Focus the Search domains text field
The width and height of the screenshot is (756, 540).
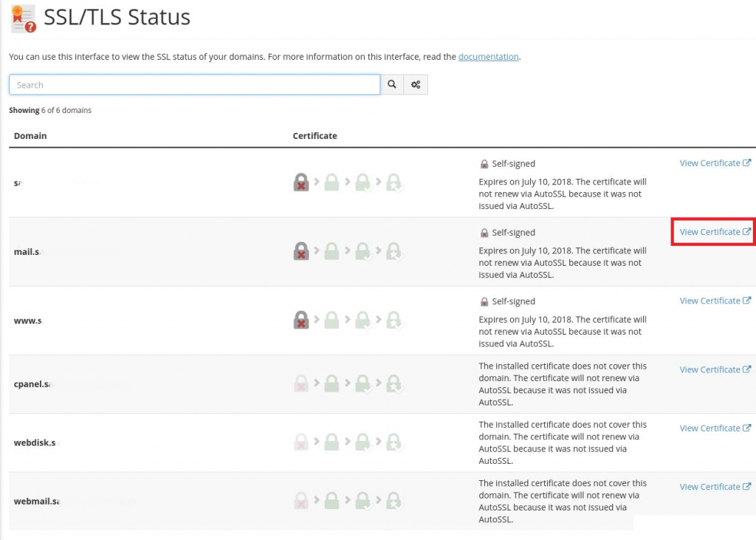(194, 85)
